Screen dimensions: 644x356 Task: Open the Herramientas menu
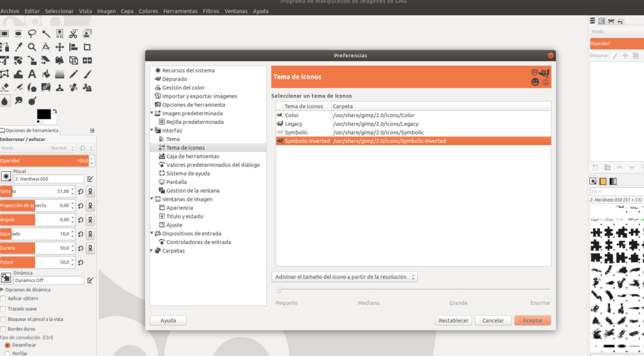[x=180, y=11]
